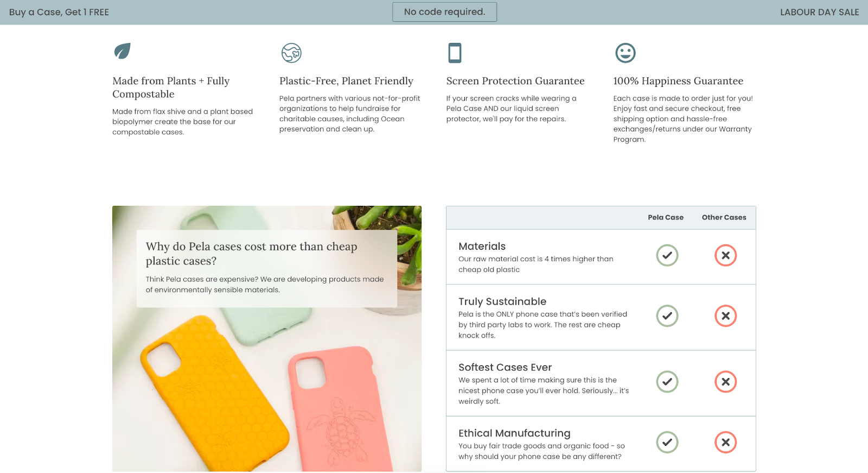Click text 'You buy fair trade goods and organic food'
This screenshot has width=868, height=473.
pos(534,446)
